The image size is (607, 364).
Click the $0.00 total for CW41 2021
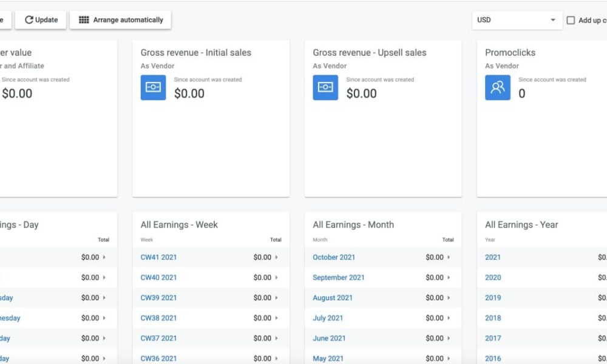pos(262,257)
